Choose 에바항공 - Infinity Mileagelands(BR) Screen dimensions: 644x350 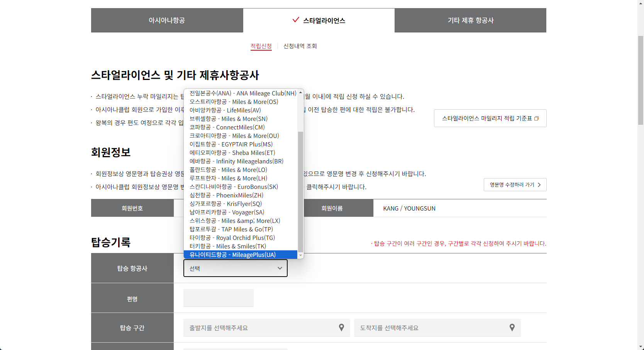[x=241, y=161]
